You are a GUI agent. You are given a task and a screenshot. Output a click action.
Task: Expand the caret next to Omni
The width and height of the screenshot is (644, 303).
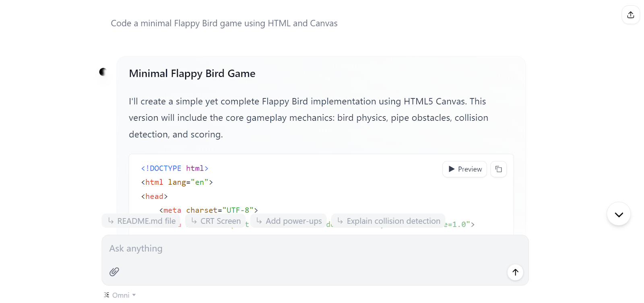[x=134, y=295]
